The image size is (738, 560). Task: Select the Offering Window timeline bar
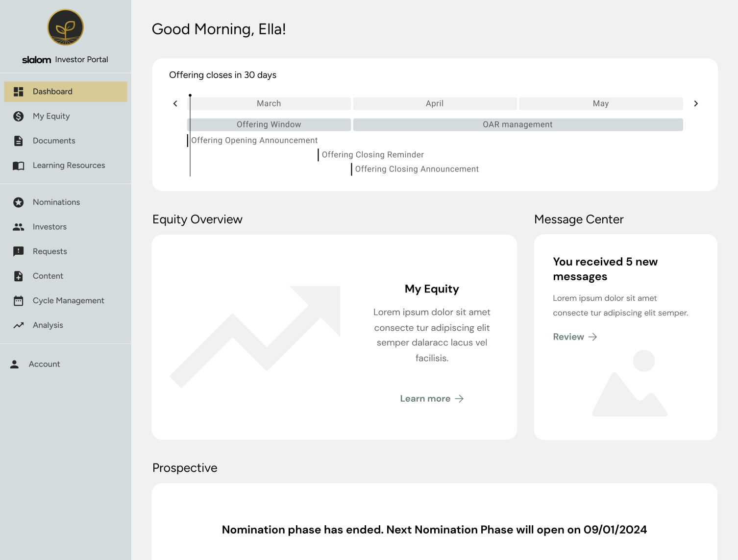[x=269, y=124]
